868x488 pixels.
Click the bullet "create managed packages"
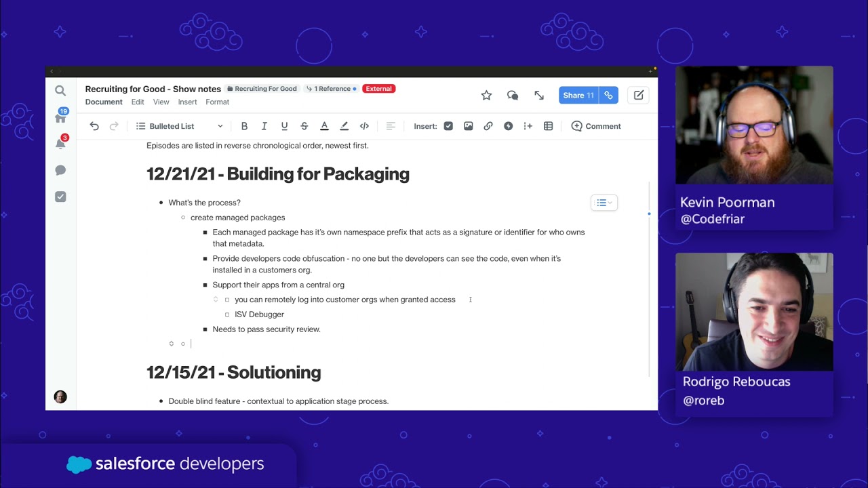(237, 218)
